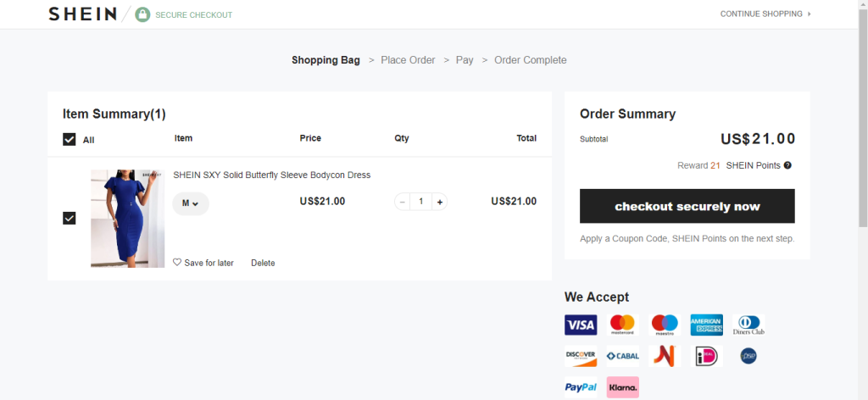Image resolution: width=868 pixels, height=400 pixels.
Task: Decrease quantity with the minus button
Action: tap(403, 202)
